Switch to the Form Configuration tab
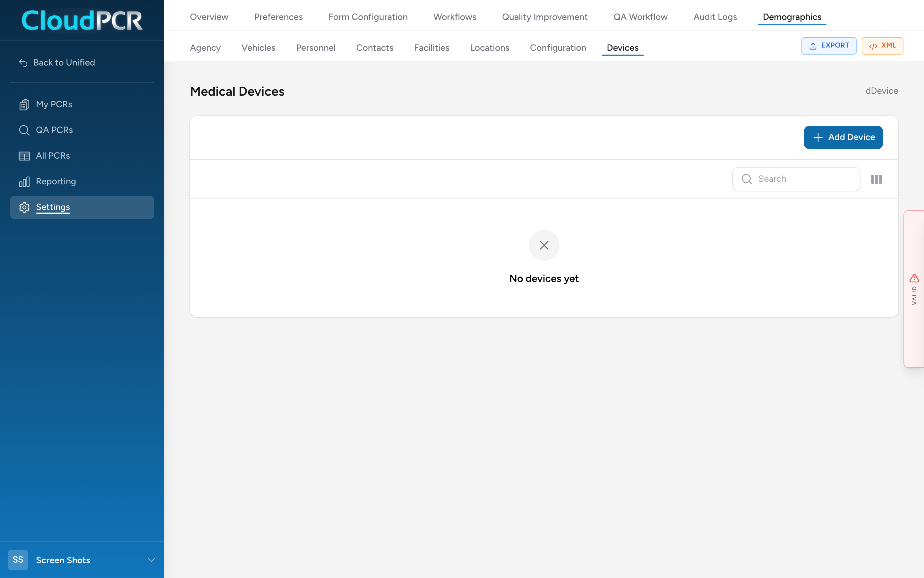 point(368,17)
